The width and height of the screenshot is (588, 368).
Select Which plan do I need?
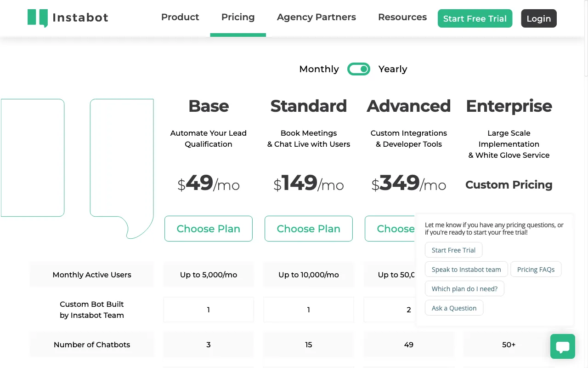pos(464,289)
